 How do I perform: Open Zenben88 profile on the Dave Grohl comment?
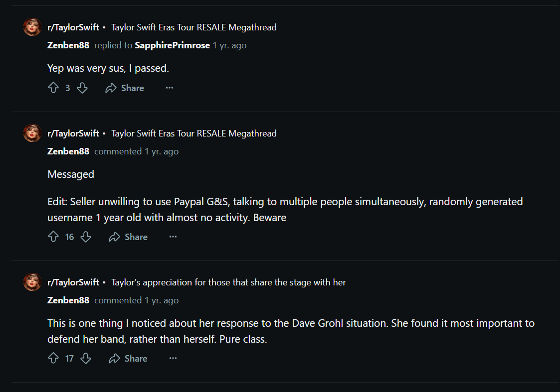[x=68, y=300]
